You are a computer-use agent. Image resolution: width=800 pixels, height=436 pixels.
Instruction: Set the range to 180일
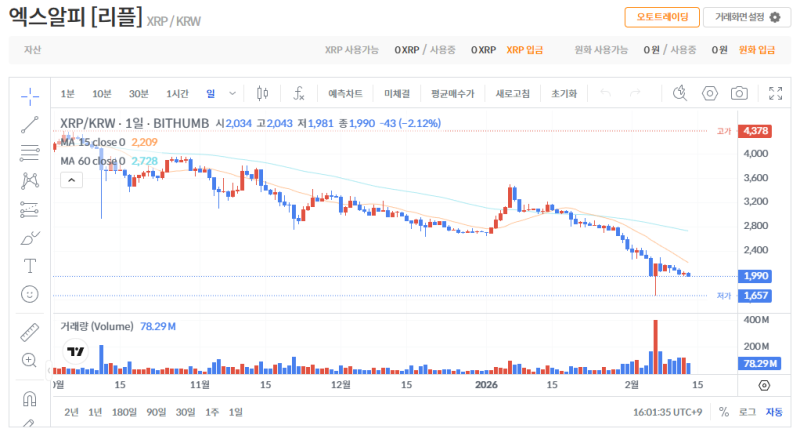pos(124,412)
